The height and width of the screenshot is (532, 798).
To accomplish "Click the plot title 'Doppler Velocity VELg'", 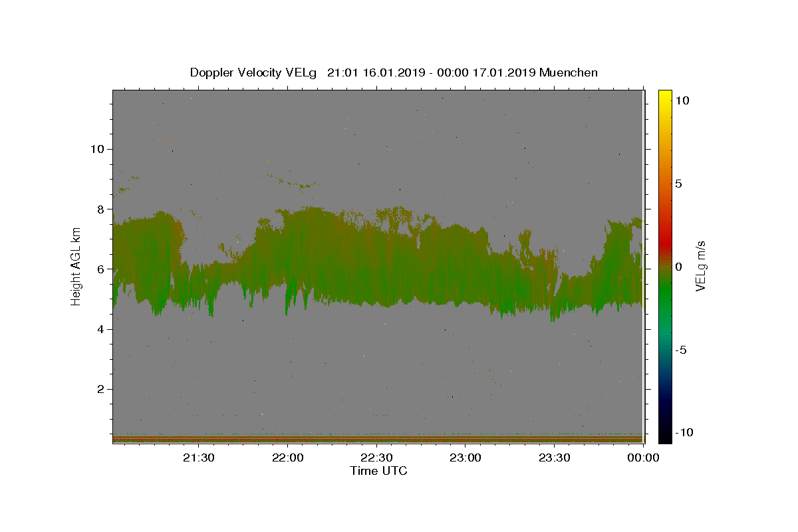I will tap(255, 72).
